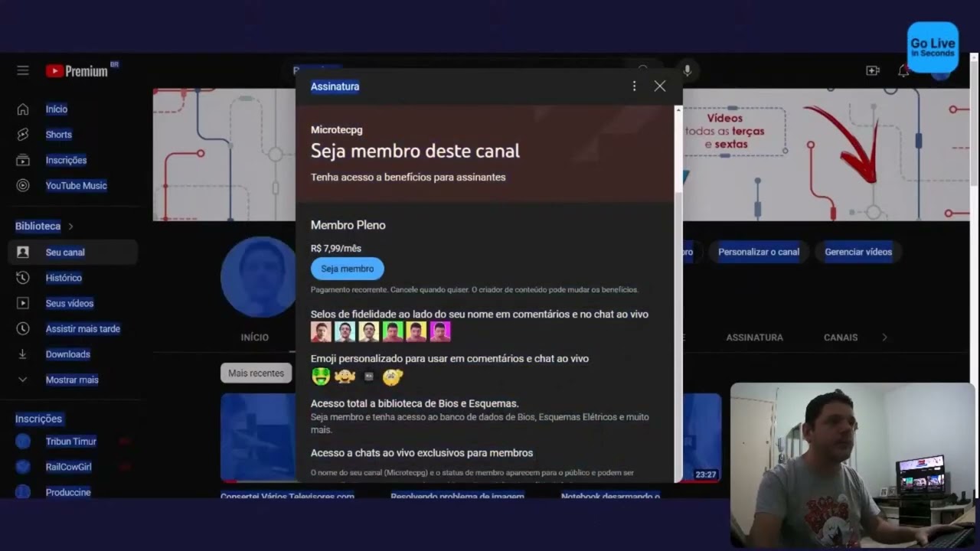Click the Inscrições section heading

(x=38, y=419)
